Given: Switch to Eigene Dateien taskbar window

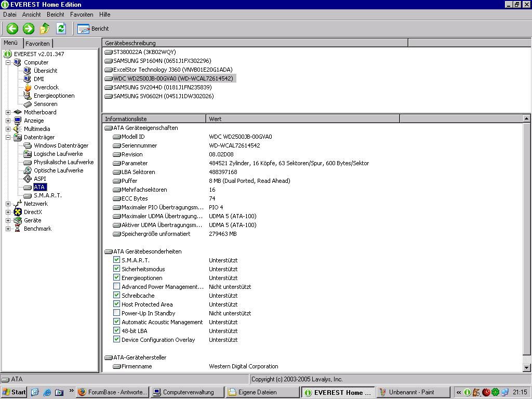Looking at the screenshot, I should coord(262,392).
